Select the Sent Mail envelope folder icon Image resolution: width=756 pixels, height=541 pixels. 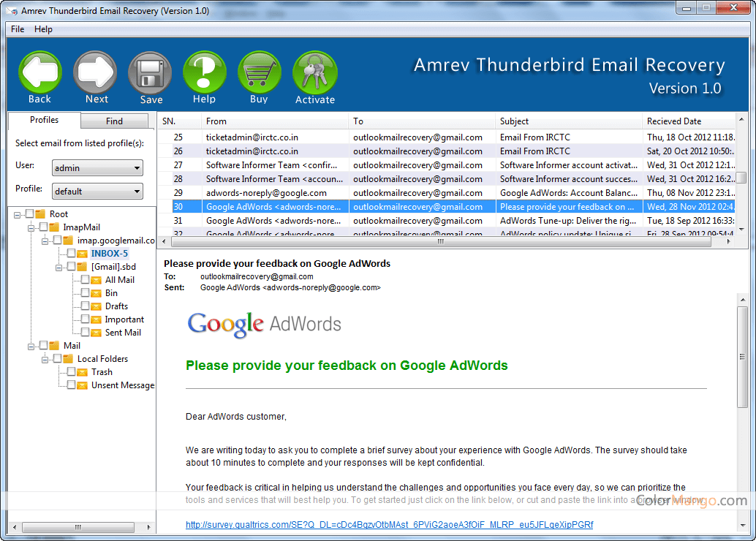pyautogui.click(x=97, y=333)
